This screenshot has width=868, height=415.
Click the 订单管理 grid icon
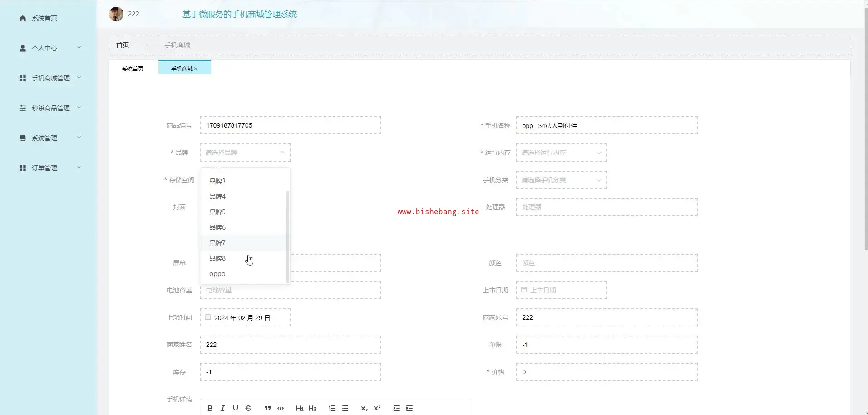click(x=23, y=168)
